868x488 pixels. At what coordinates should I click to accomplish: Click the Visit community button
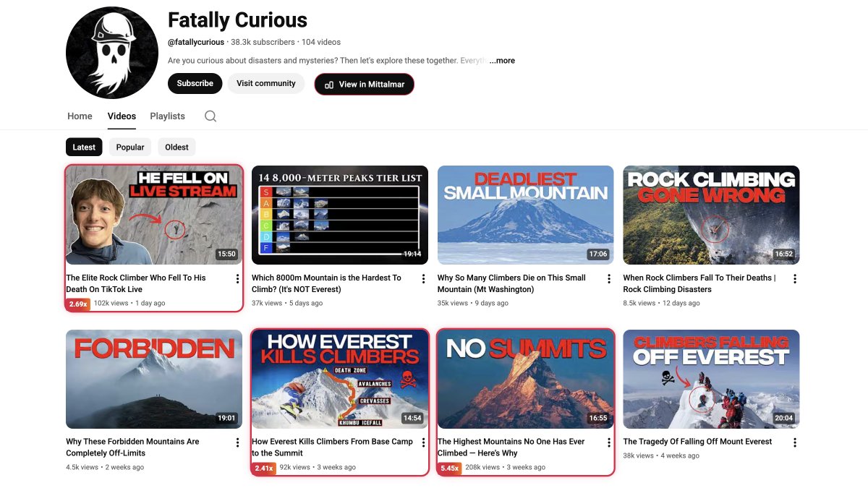click(x=266, y=84)
